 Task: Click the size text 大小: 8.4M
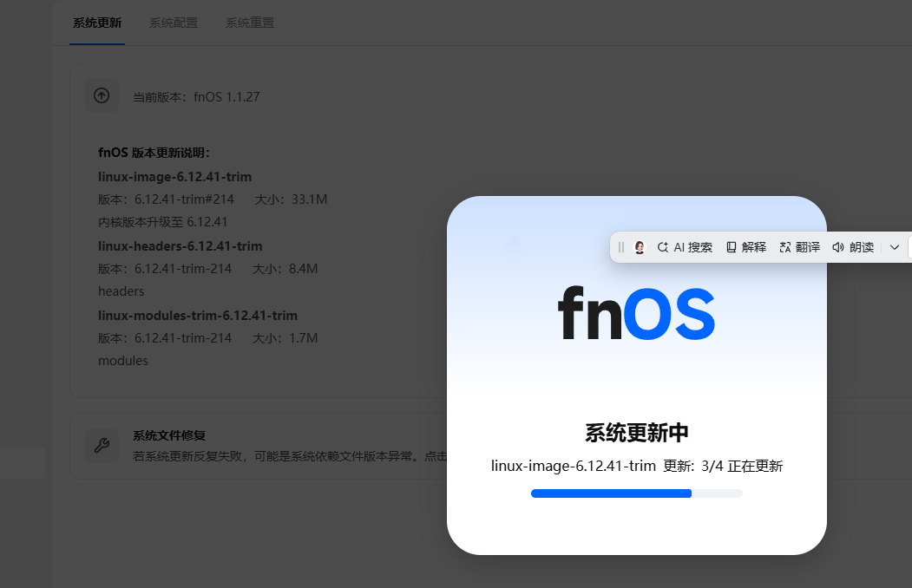pyautogui.click(x=285, y=269)
